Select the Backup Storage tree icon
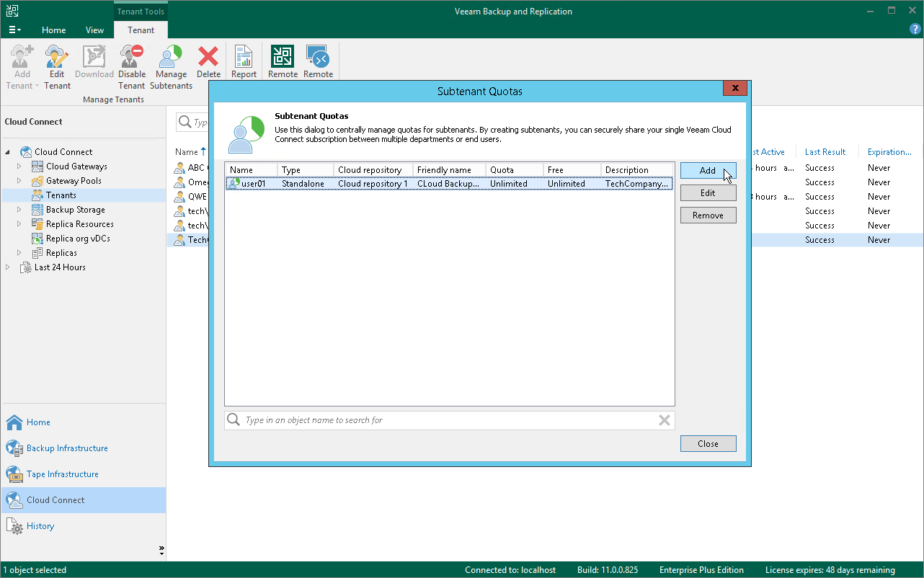The width and height of the screenshot is (924, 578). (x=37, y=210)
